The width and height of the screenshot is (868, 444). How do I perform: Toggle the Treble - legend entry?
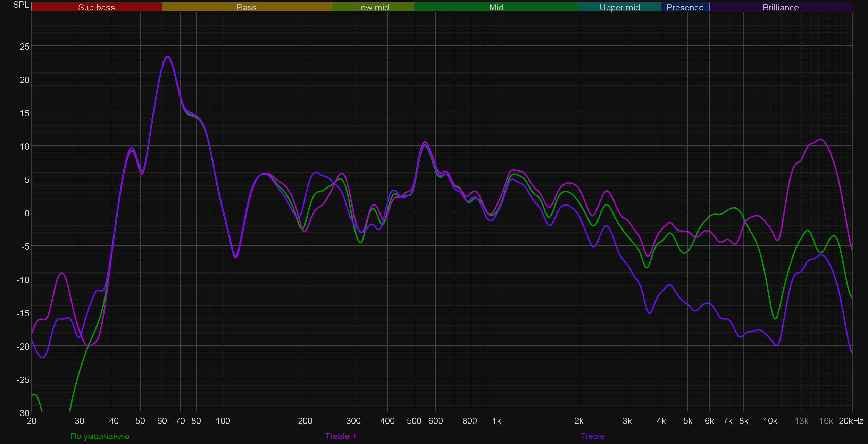tap(595, 436)
